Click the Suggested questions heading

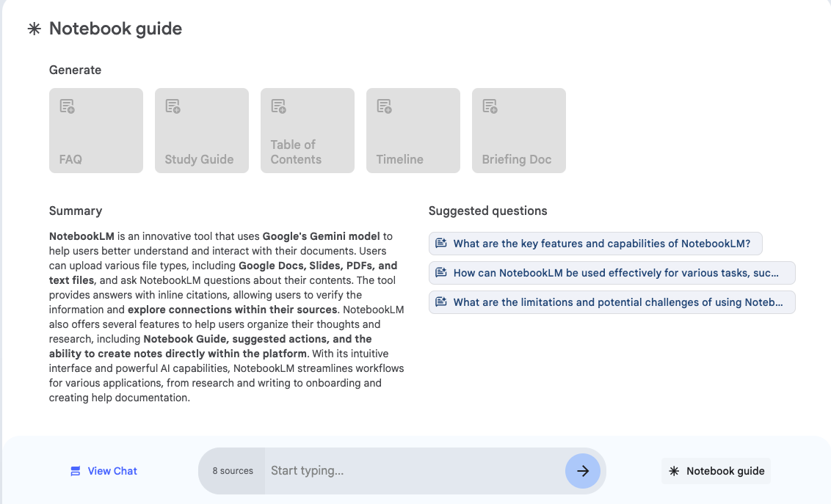tap(487, 211)
